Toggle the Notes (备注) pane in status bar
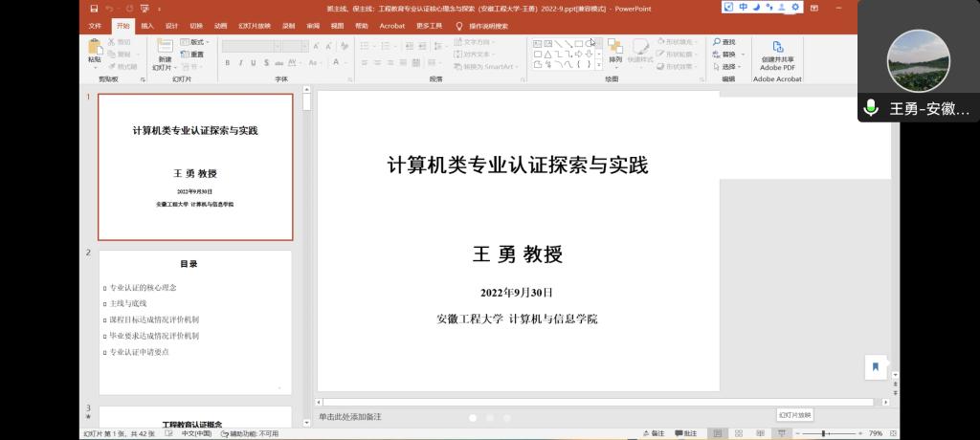This screenshot has width=980, height=440. [x=653, y=433]
